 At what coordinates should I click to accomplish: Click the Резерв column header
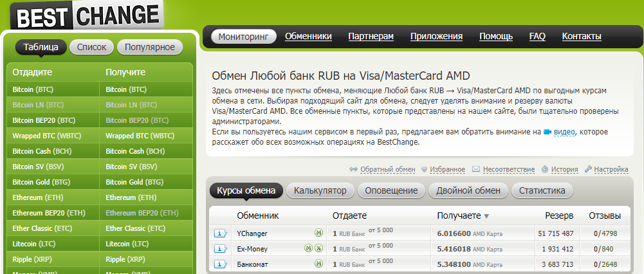coord(559,215)
